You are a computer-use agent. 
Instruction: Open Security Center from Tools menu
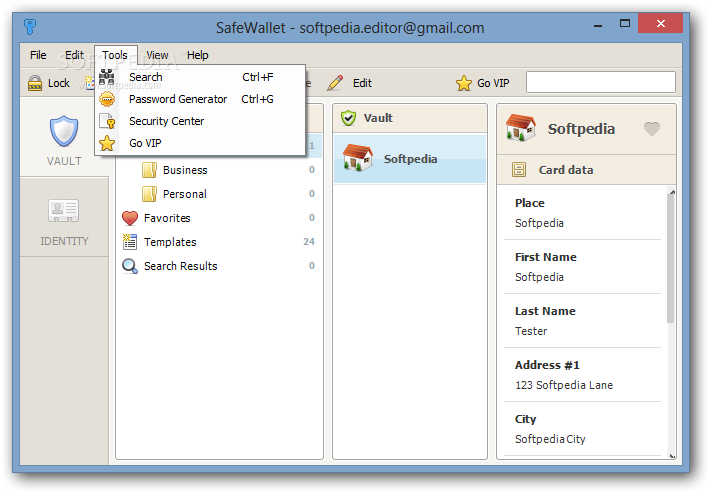pyautogui.click(x=200, y=121)
